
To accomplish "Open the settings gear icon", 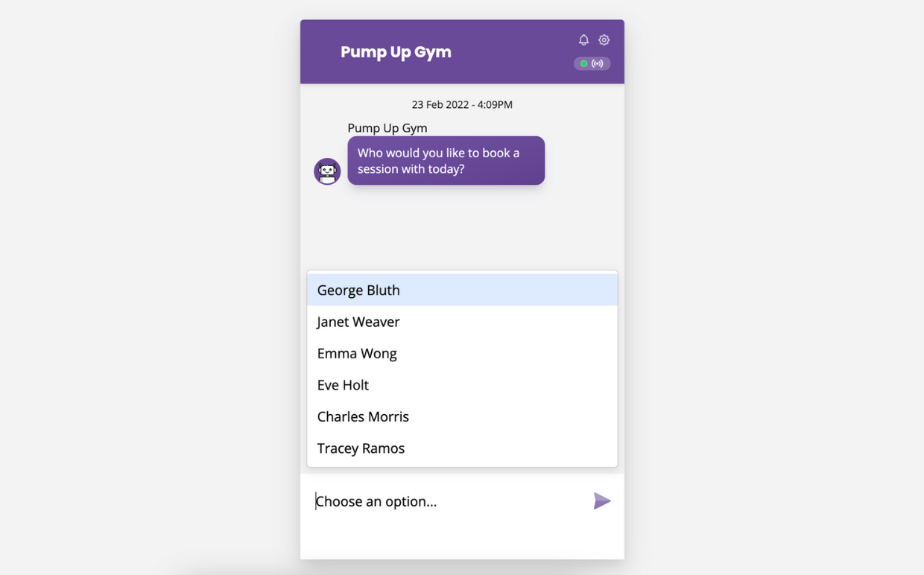I will pyautogui.click(x=604, y=40).
